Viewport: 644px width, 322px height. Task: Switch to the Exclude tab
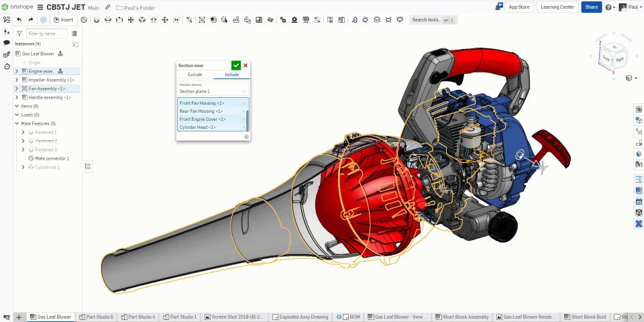195,74
